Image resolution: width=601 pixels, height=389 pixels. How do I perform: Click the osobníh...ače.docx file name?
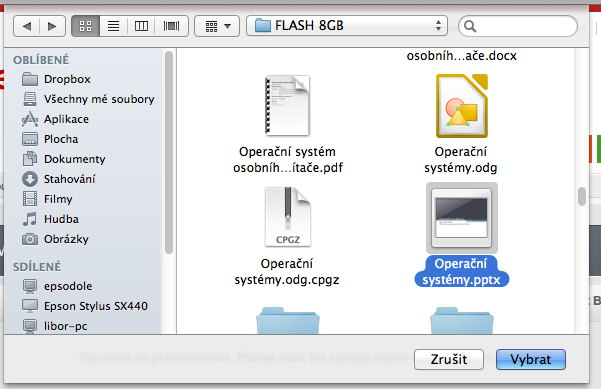tap(461, 56)
